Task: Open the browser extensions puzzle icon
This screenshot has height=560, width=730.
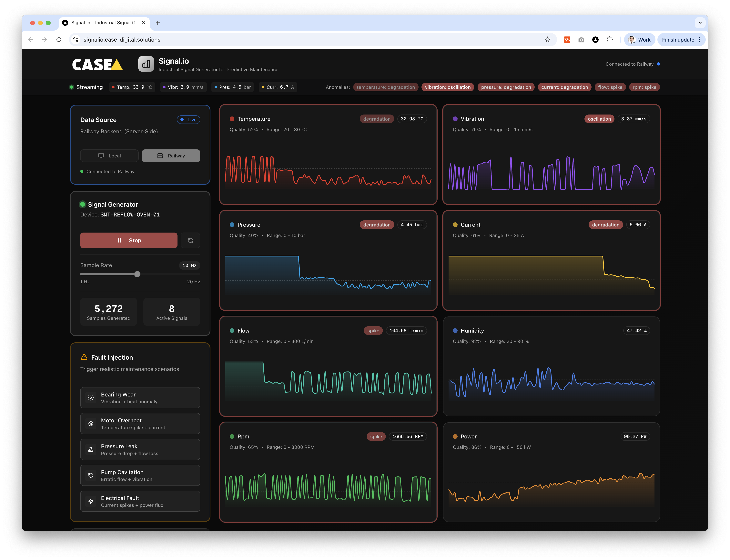Action: (x=610, y=39)
